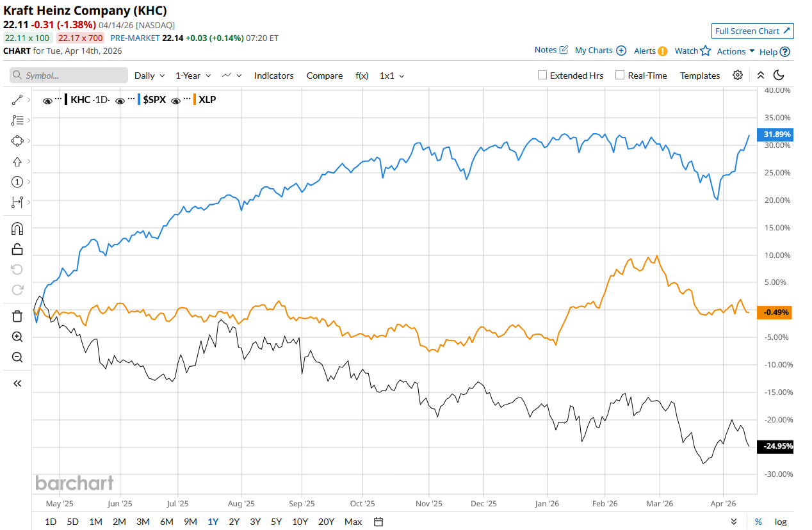The width and height of the screenshot is (812, 530).
Task: Open the Daily frequency dropdown
Action: pyautogui.click(x=149, y=76)
